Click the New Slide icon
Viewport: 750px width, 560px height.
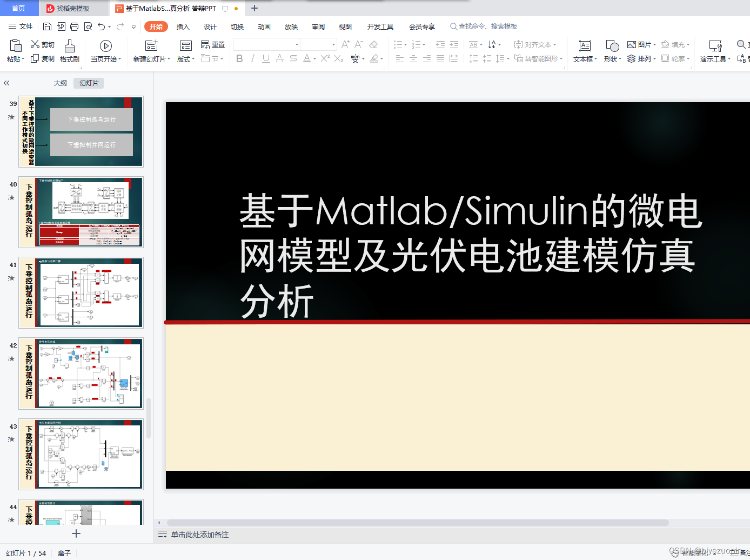coord(152,45)
